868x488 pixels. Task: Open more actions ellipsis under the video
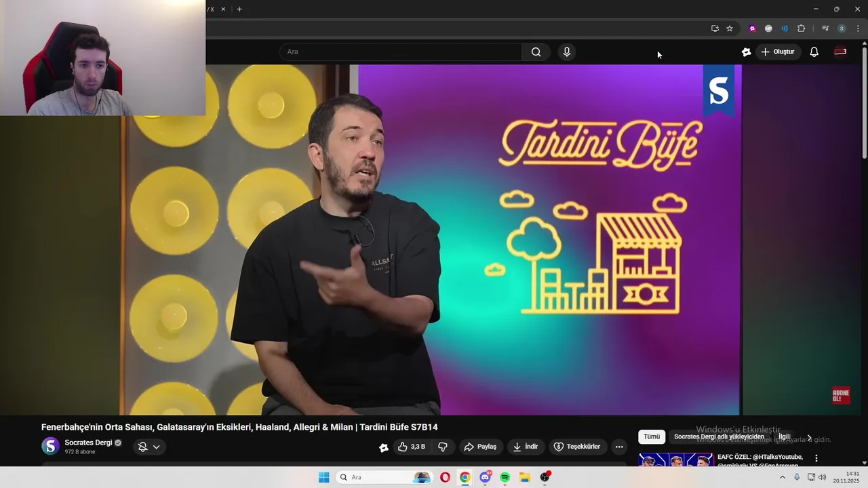[619, 447]
